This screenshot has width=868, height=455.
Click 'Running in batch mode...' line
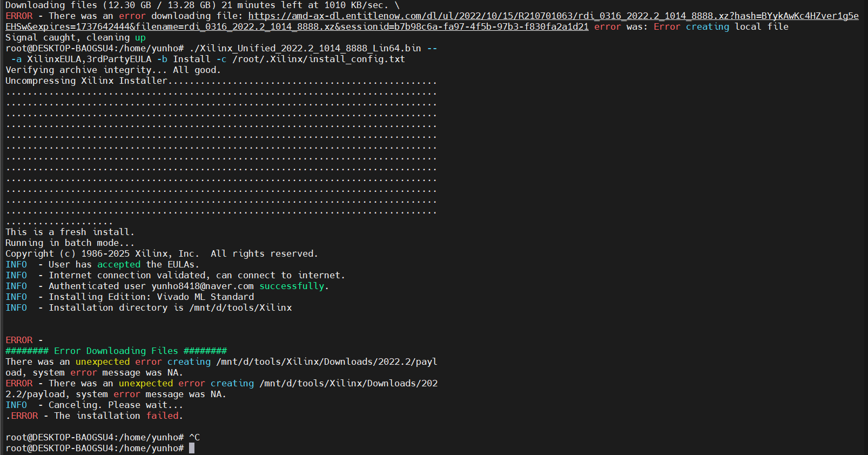point(70,243)
